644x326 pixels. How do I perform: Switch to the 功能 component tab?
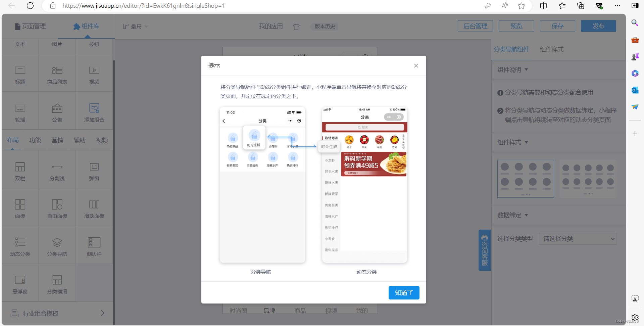[x=35, y=140]
